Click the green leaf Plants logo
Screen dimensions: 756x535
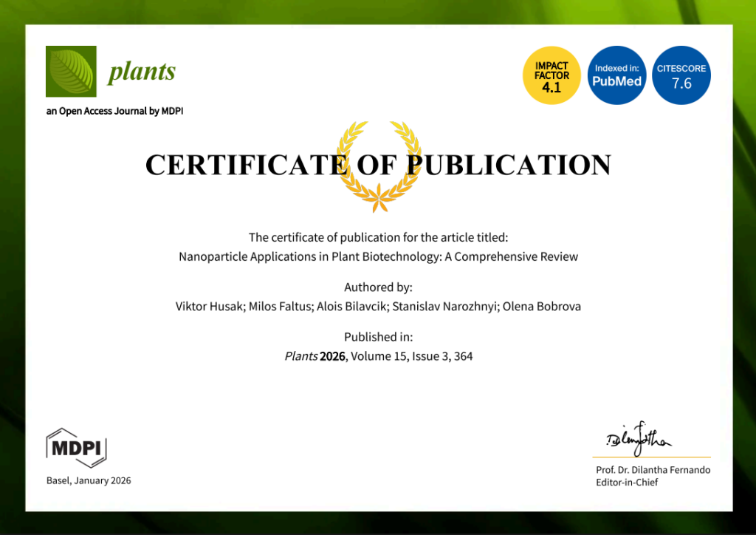point(71,72)
